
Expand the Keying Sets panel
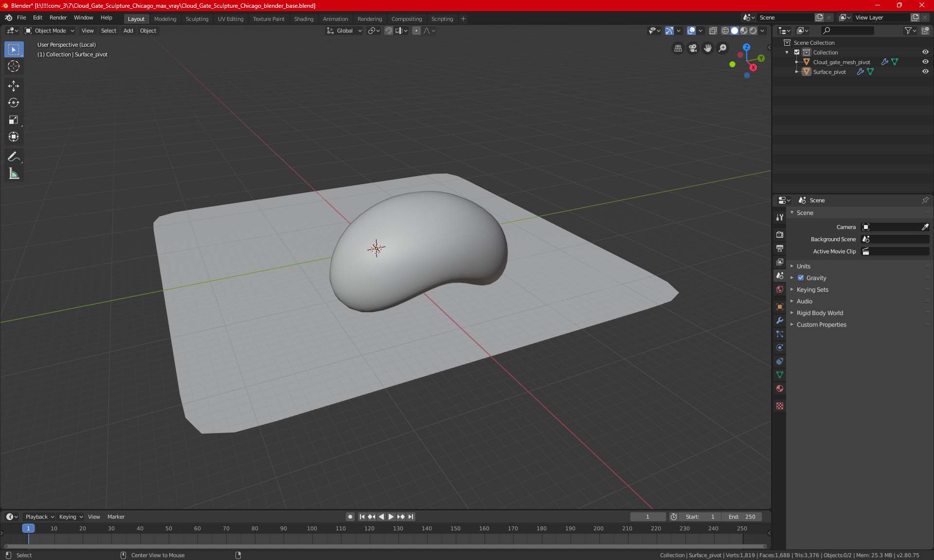812,290
